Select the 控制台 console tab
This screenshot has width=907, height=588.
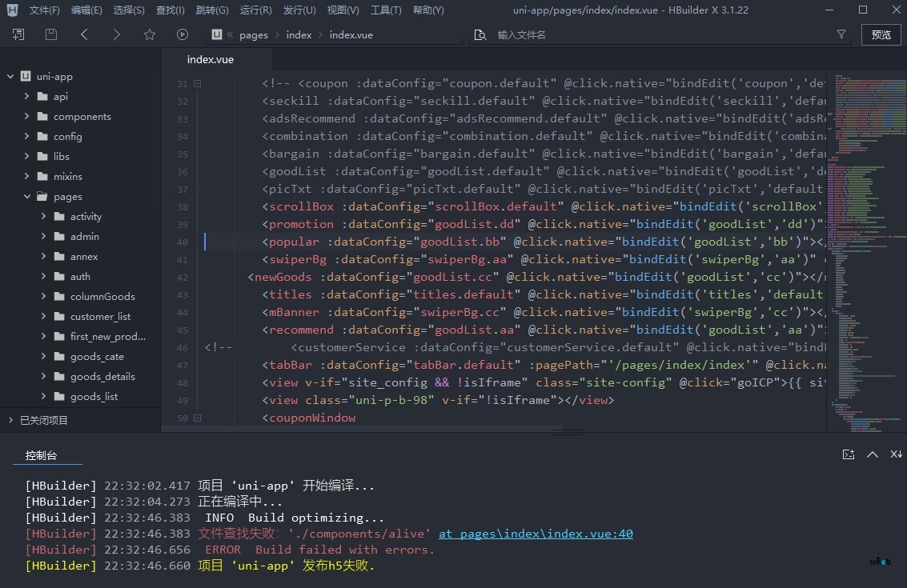[x=41, y=455]
